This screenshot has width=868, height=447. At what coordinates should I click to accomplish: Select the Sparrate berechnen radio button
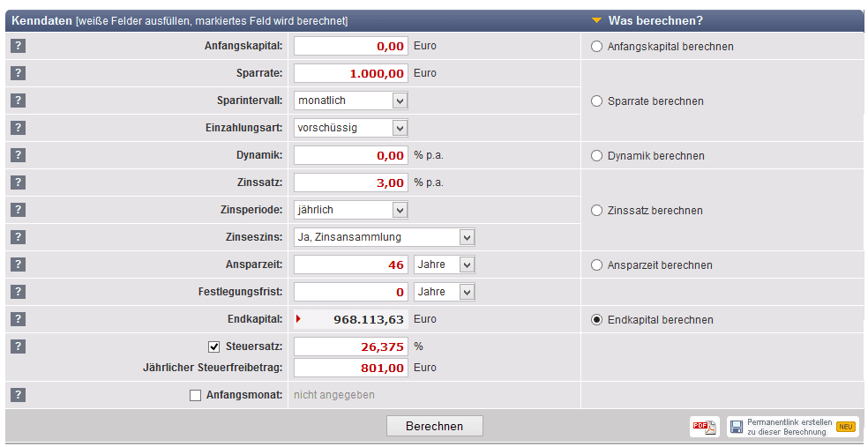click(597, 101)
